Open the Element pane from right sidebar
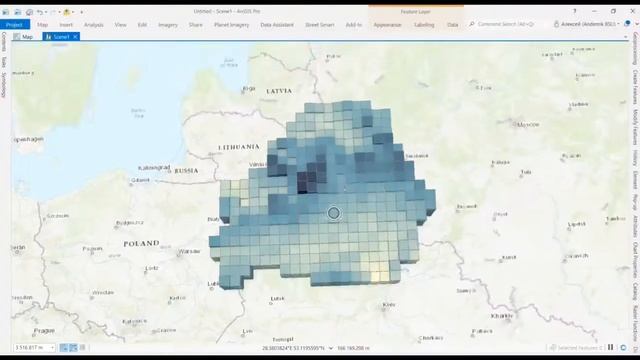 pyautogui.click(x=635, y=180)
